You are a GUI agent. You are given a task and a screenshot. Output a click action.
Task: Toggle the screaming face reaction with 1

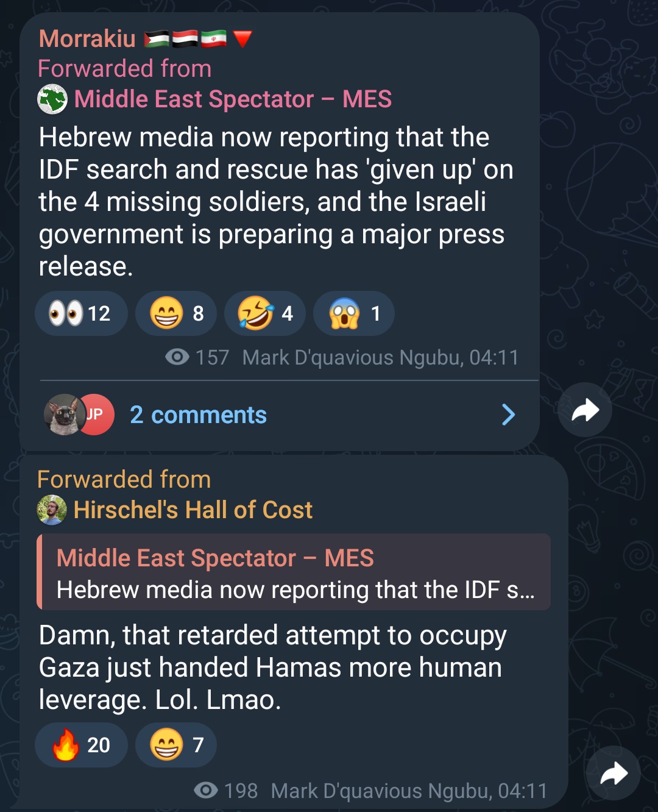coord(354,313)
